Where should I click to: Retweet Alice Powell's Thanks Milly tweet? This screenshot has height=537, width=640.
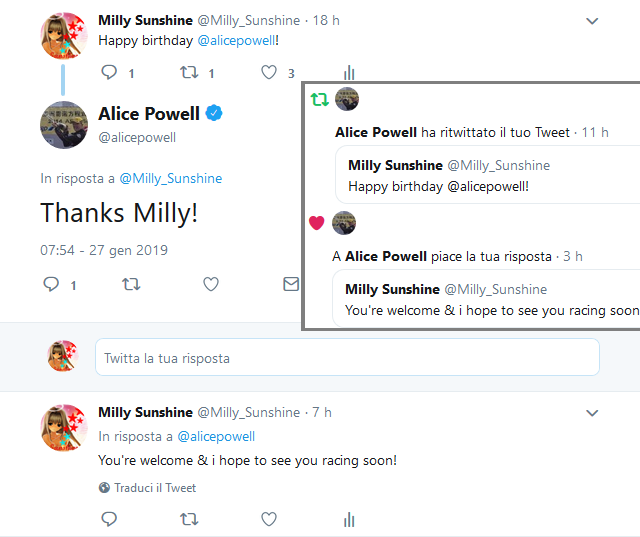[130, 285]
